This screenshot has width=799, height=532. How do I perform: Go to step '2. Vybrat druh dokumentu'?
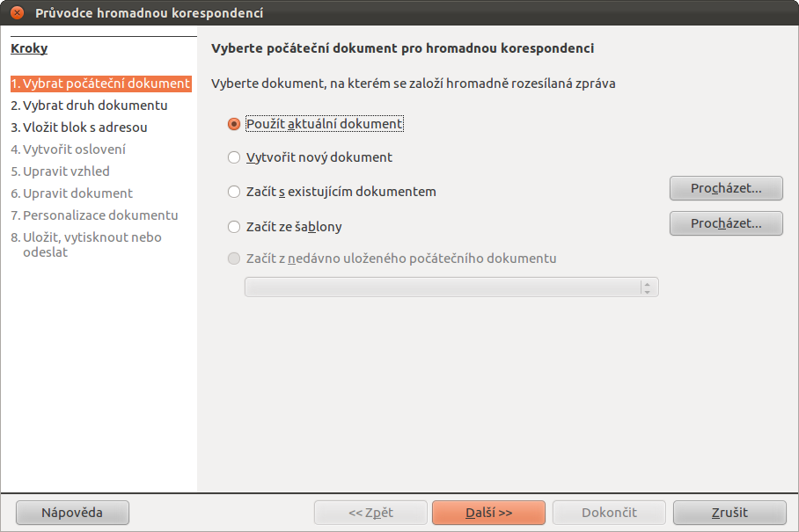(x=89, y=106)
